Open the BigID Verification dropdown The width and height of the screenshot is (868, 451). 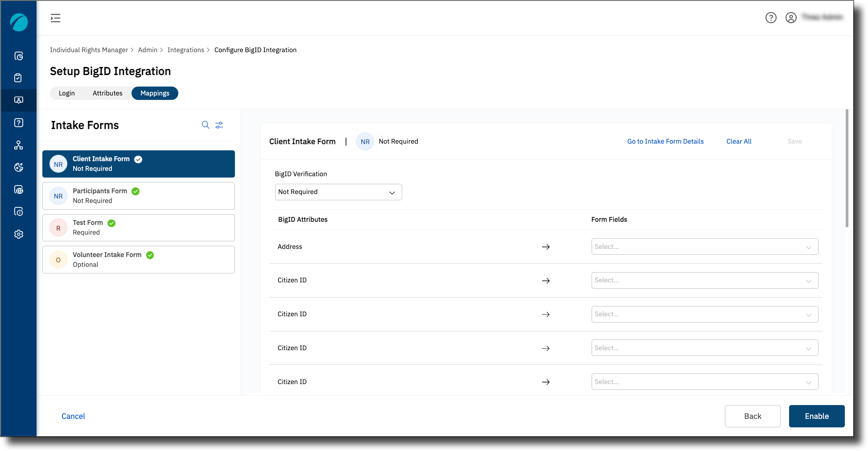(x=338, y=192)
